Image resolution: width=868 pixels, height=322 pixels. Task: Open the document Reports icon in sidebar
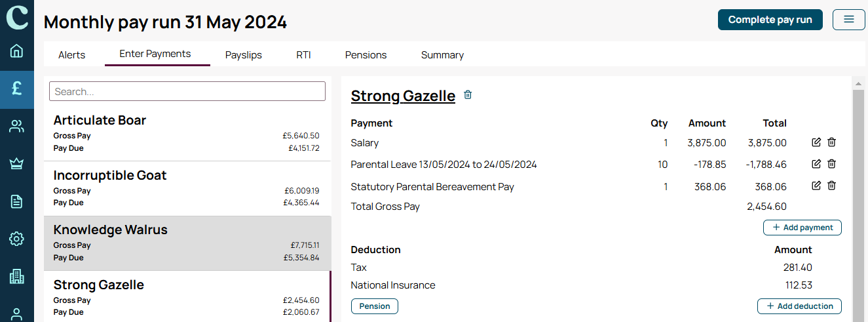click(17, 201)
